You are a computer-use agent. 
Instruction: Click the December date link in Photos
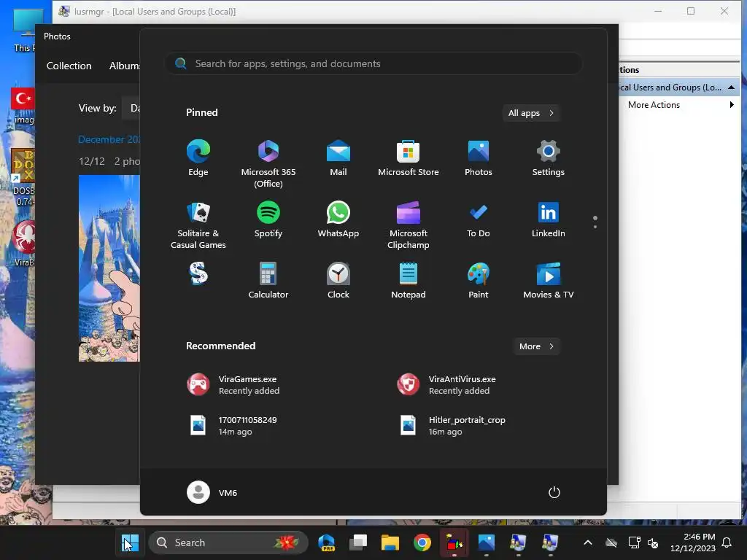point(109,139)
